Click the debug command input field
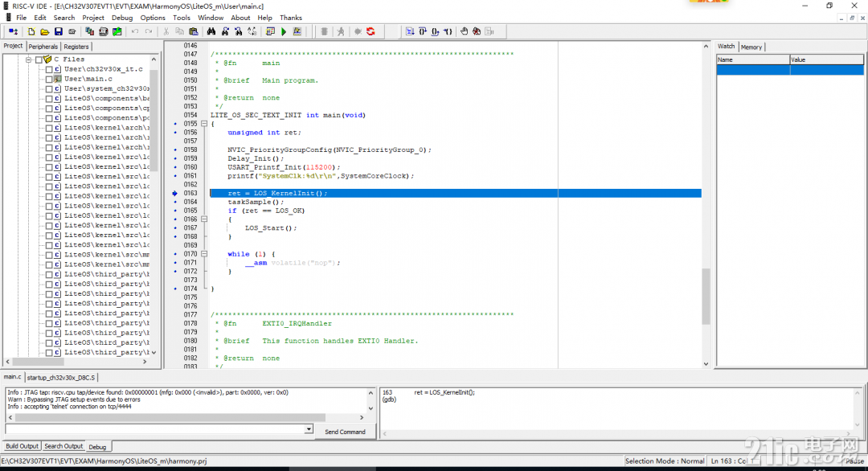This screenshot has height=471, width=868. 155,429
